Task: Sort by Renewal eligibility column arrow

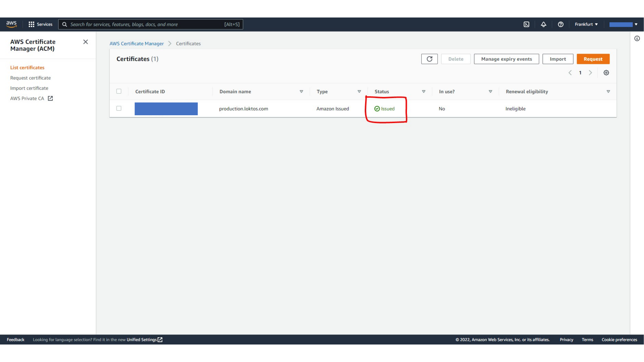Action: coord(608,92)
